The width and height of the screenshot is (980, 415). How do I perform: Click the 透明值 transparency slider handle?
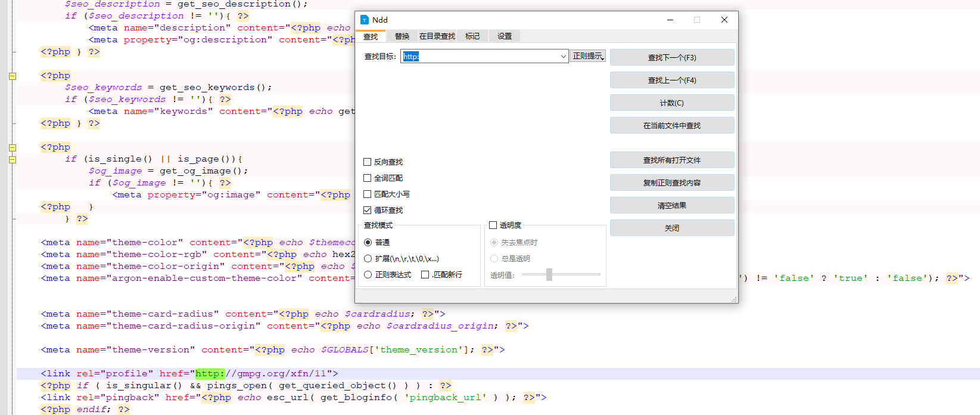click(549, 274)
